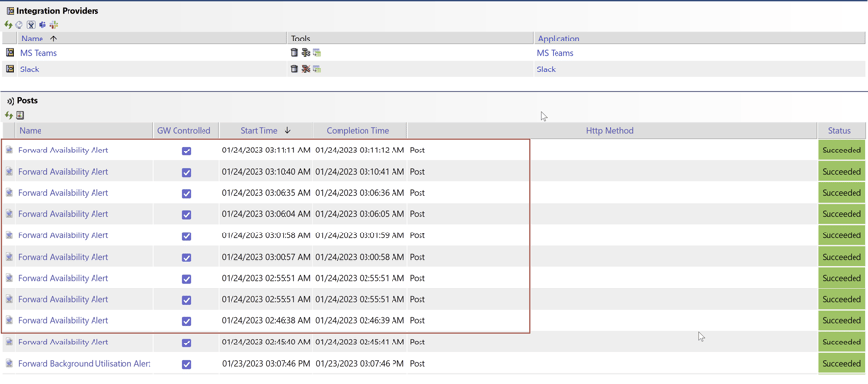The height and width of the screenshot is (384, 868).
Task: Click the boxed X icon in Integration Providers toolbar
Action: click(32, 25)
